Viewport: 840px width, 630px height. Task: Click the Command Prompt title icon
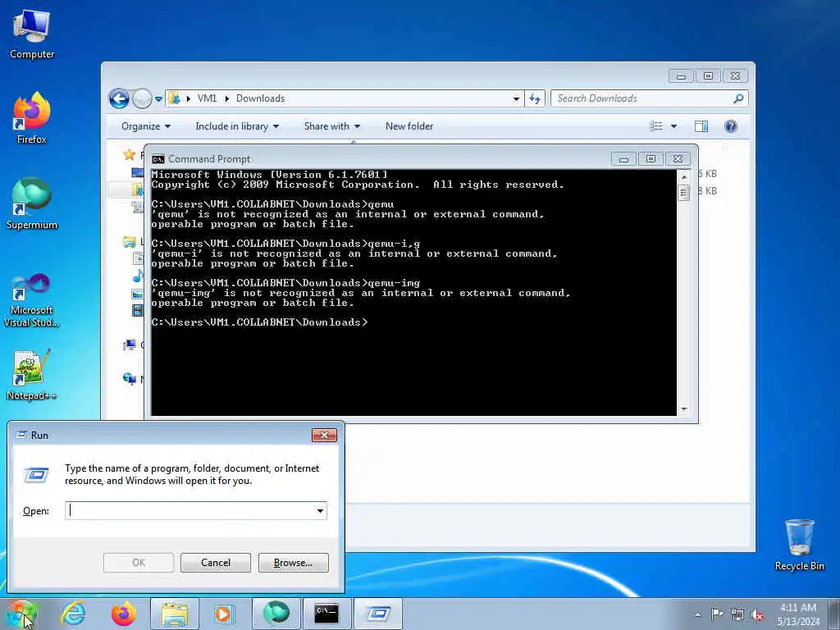click(x=158, y=159)
